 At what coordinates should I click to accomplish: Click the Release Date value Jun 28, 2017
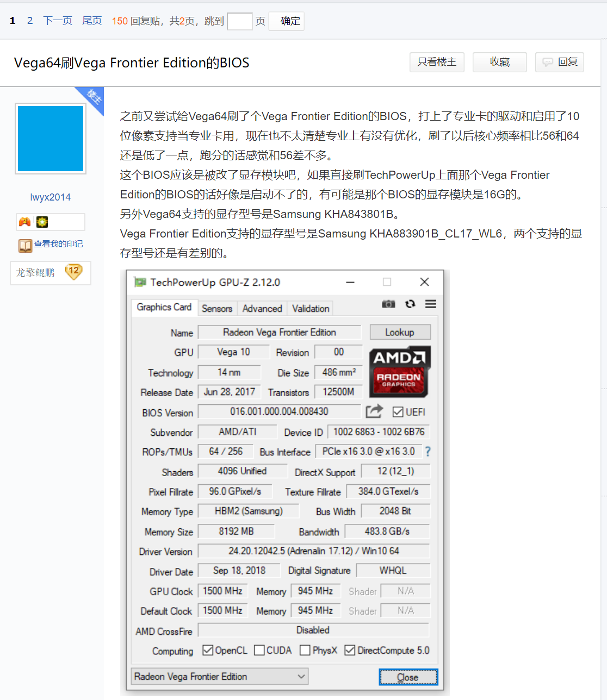229,392
